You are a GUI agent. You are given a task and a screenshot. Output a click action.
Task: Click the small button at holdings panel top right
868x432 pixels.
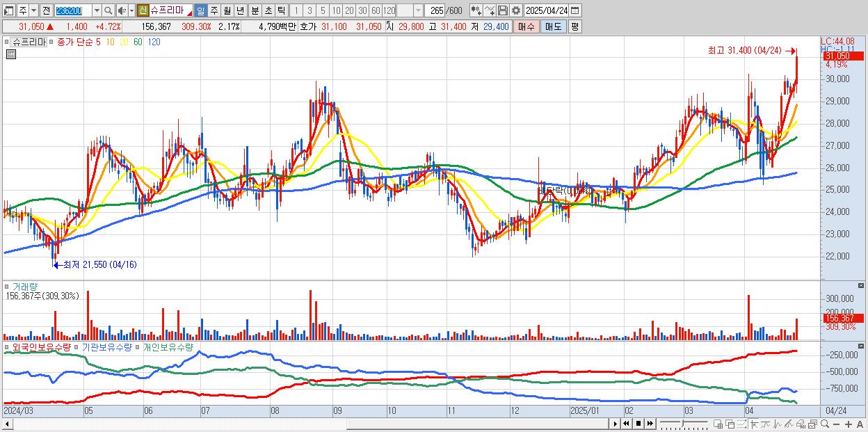coord(862,346)
